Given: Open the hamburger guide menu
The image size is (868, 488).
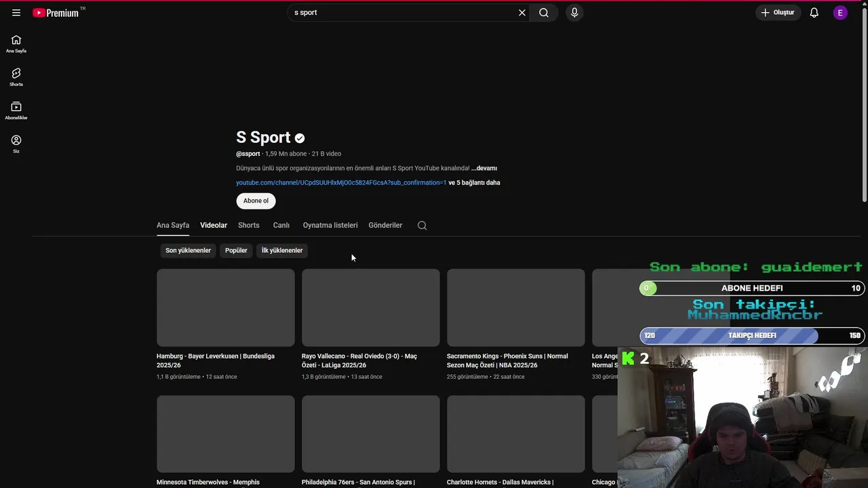Looking at the screenshot, I should (16, 12).
